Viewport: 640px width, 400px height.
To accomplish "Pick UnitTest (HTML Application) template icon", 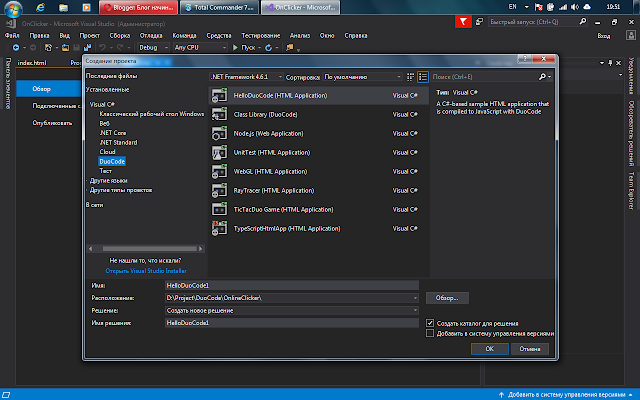I will tap(219, 152).
